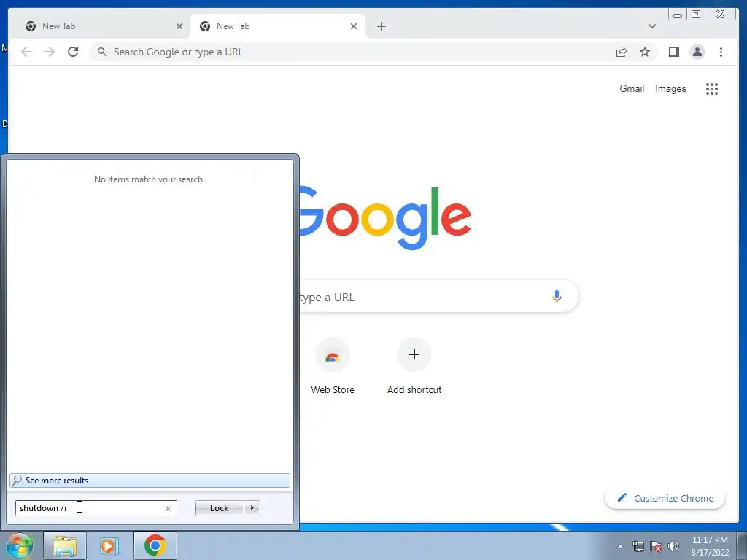This screenshot has width=747, height=560.
Task: Switch to the first New Tab
Action: tap(100, 26)
